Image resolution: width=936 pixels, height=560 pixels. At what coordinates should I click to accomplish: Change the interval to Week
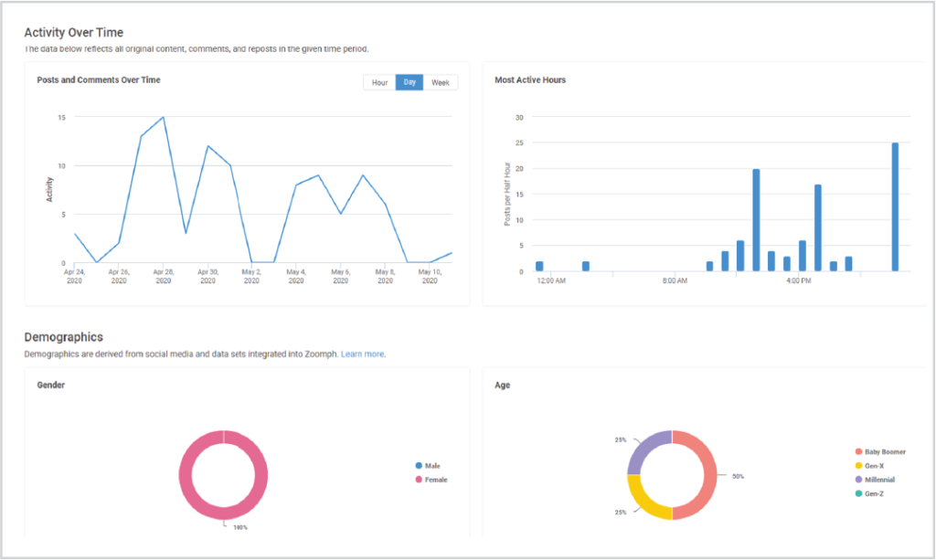tap(441, 83)
